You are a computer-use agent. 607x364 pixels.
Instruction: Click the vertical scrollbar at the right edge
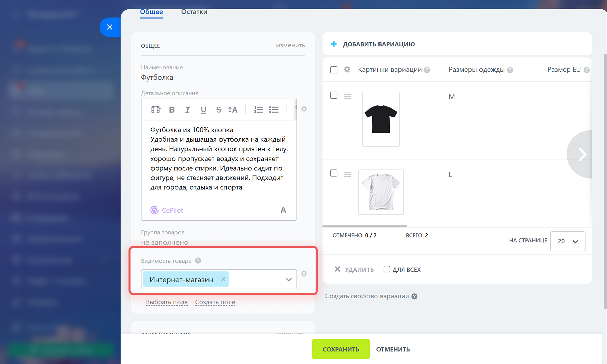point(605,181)
